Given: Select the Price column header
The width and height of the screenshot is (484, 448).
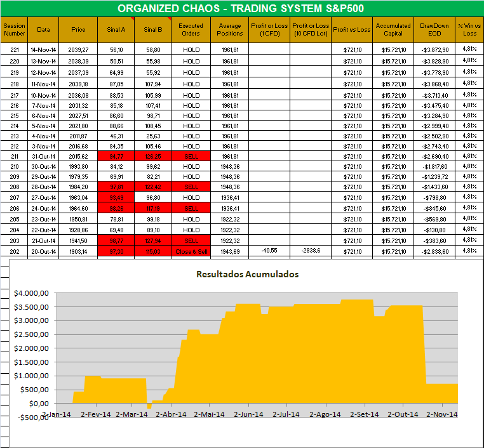Looking at the screenshot, I should pyautogui.click(x=78, y=30).
